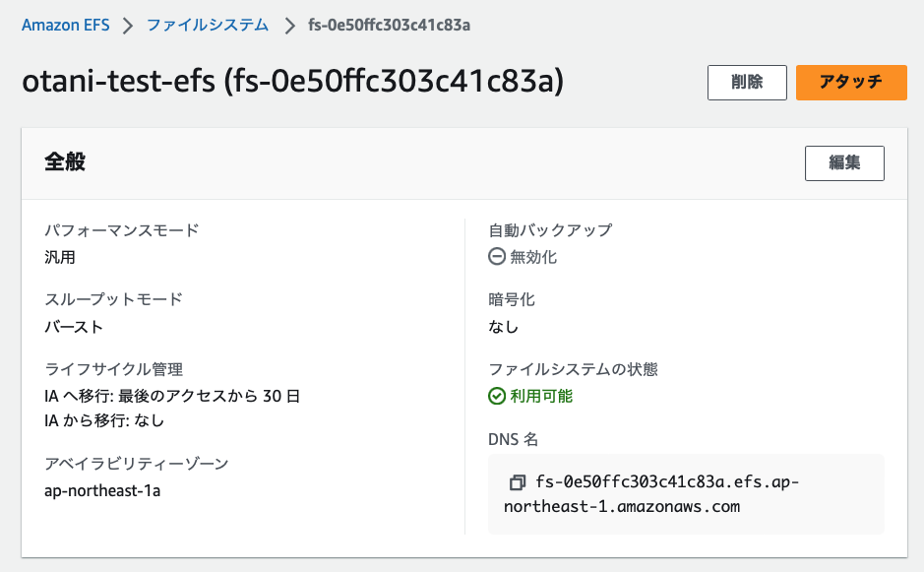The image size is (924, 572).
Task: Click the orange アタッチ button
Action: point(851,83)
